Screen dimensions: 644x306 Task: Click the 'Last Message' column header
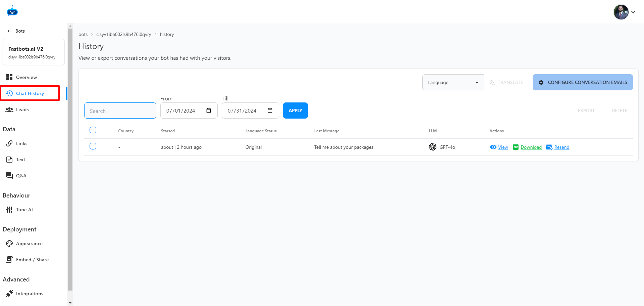coord(327,131)
